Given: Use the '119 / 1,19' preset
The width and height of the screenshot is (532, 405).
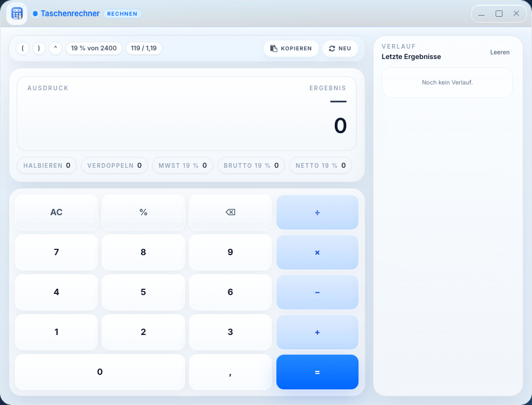Looking at the screenshot, I should (143, 49).
